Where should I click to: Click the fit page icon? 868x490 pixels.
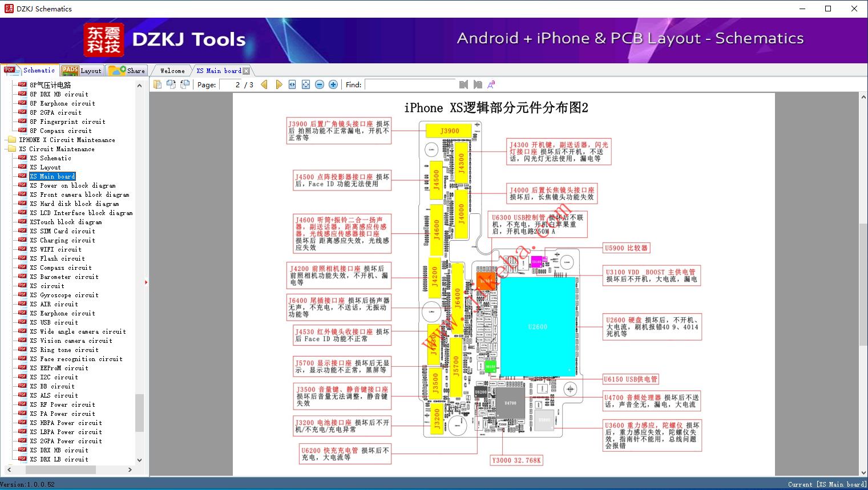pyautogui.click(x=306, y=84)
